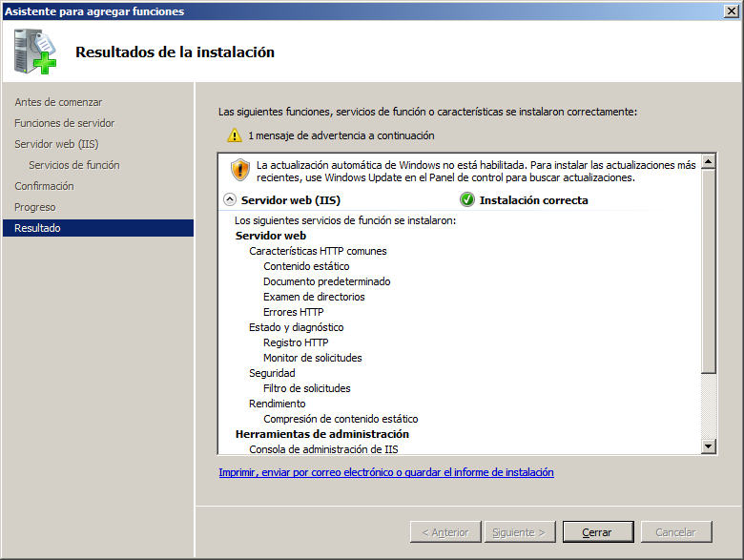This screenshot has height=560, width=744.
Task: Click the yellow warning triangle icon
Action: pyautogui.click(x=235, y=135)
